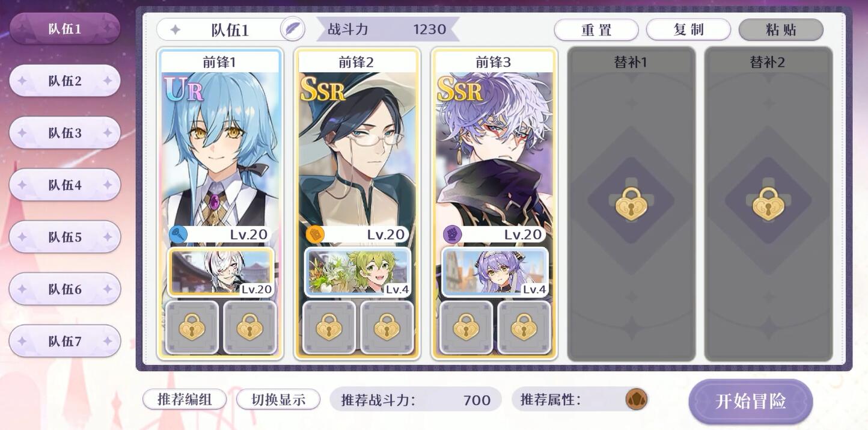Click the 推荐编组 recommended lineup button
Viewport: 868px width, 430px height.
185,399
